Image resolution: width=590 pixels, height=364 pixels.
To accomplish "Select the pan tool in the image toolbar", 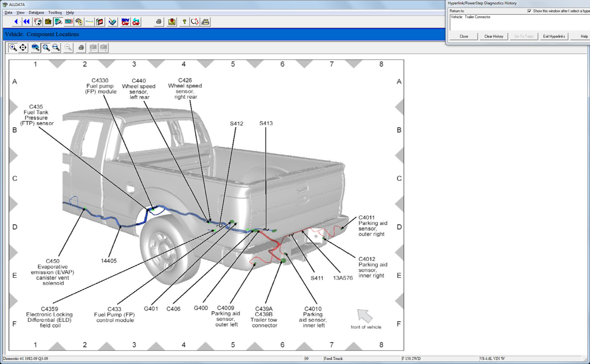I will (x=23, y=47).
